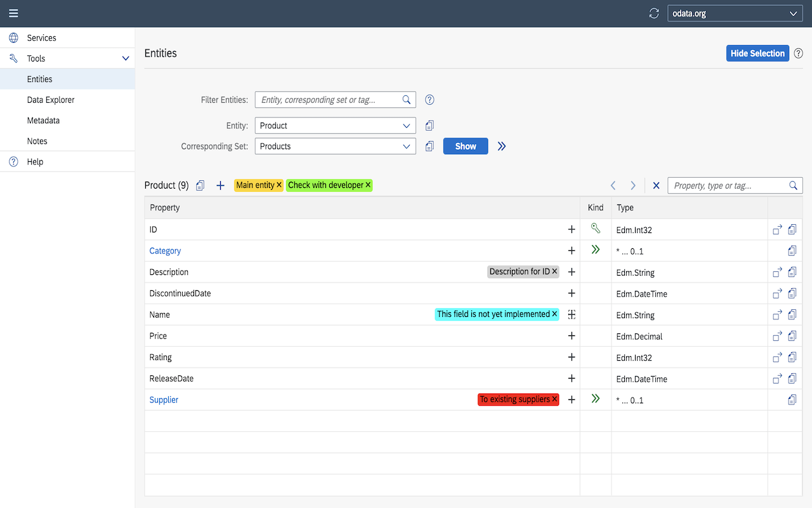The height and width of the screenshot is (508, 812).
Task: Click help icon next to Hide Selection
Action: point(799,53)
